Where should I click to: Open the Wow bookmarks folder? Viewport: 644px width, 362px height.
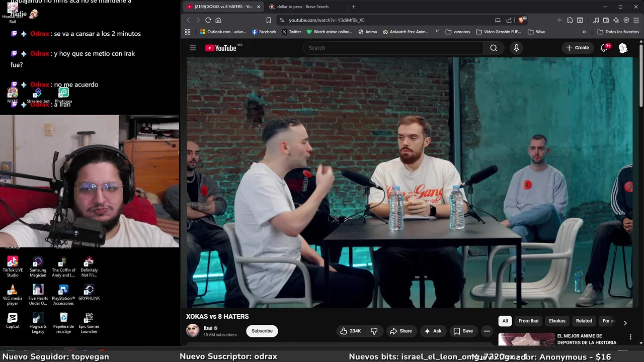click(x=536, y=32)
